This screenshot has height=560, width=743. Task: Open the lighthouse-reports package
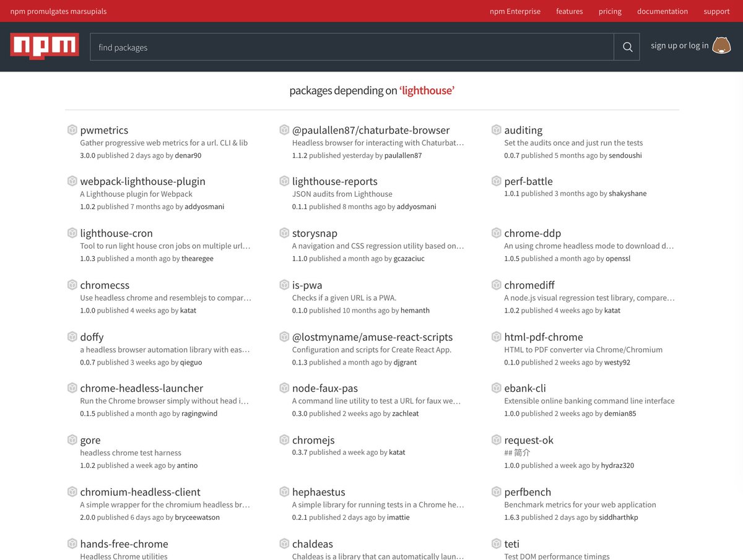pos(335,181)
